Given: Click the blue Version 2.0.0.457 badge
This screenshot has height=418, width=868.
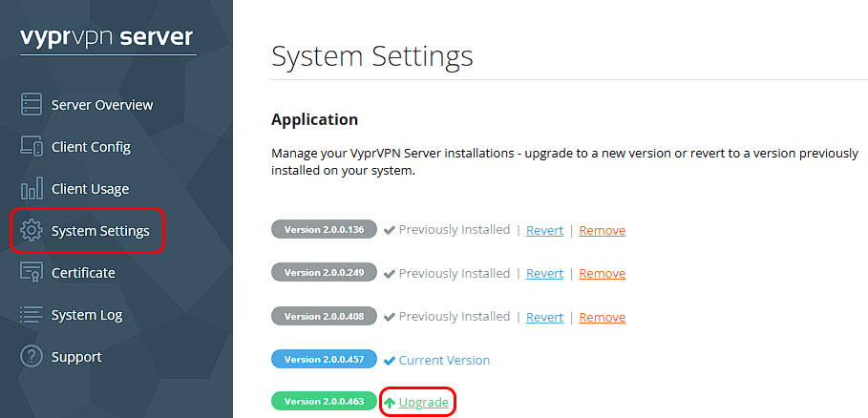Looking at the screenshot, I should point(325,360).
